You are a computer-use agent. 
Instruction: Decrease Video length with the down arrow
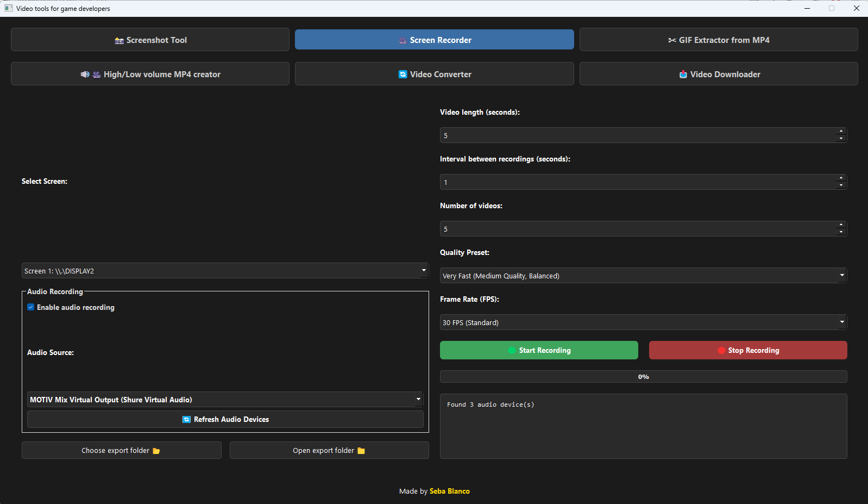pyautogui.click(x=841, y=139)
